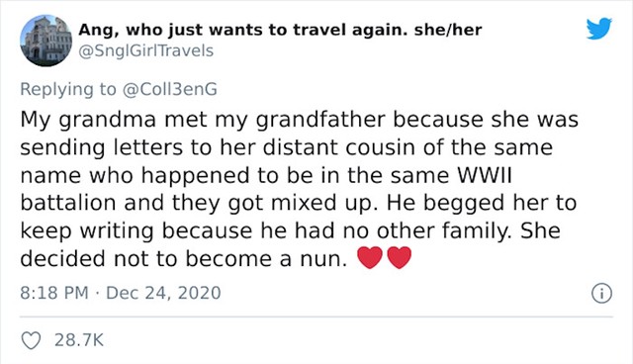Click the Dec 24, 2020 date
The height and width of the screenshot is (364, 633).
pos(163,293)
